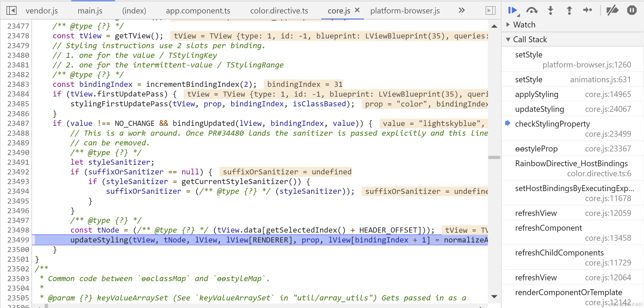Step into next function call
This screenshot has height=308, width=644.
click(x=550, y=10)
